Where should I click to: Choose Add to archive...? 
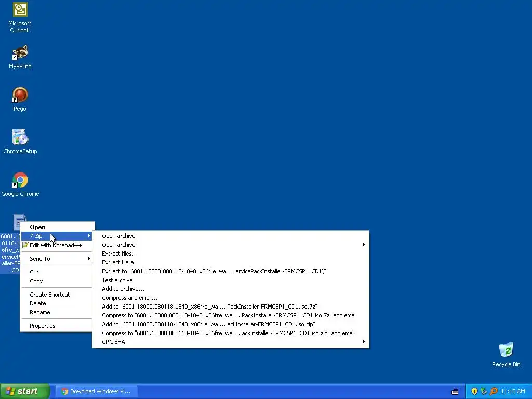point(231,289)
